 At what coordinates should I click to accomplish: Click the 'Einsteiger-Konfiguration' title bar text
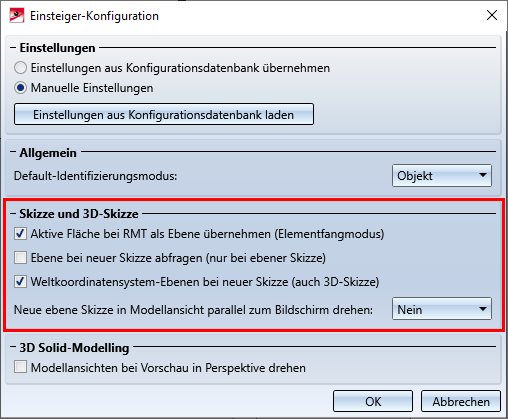(94, 16)
